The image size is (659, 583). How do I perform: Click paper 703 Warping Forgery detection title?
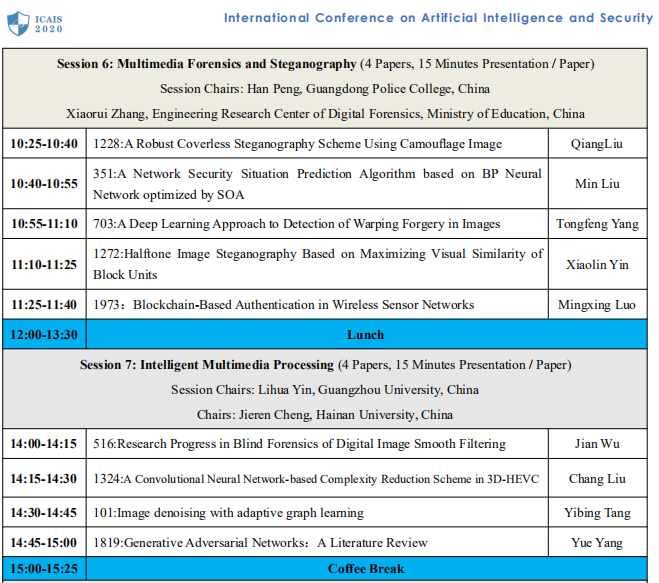[296, 224]
